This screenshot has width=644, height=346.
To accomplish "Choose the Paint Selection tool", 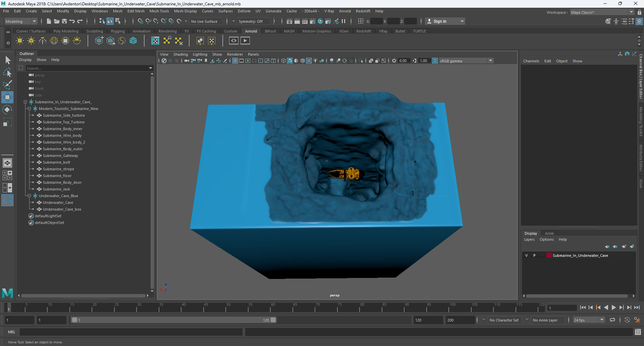I will [x=7, y=84].
